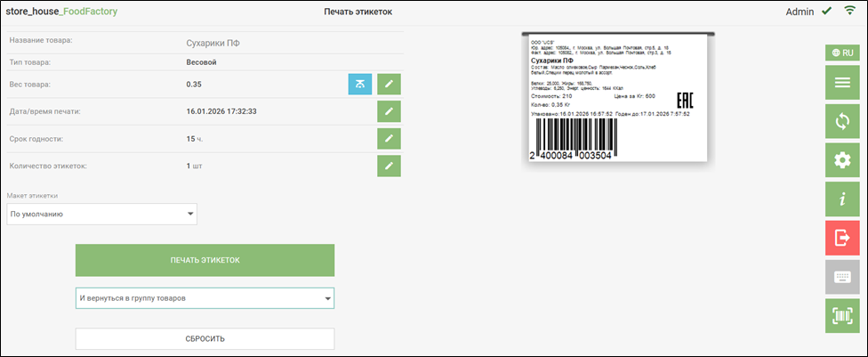The image size is (868, 357).
Task: Edit the shelf life hours
Action: pos(390,139)
